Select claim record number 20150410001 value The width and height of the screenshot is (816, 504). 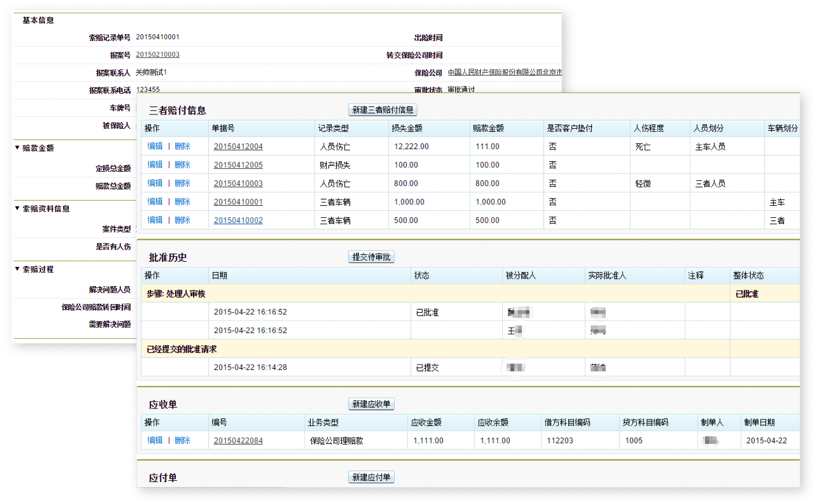[x=158, y=37]
